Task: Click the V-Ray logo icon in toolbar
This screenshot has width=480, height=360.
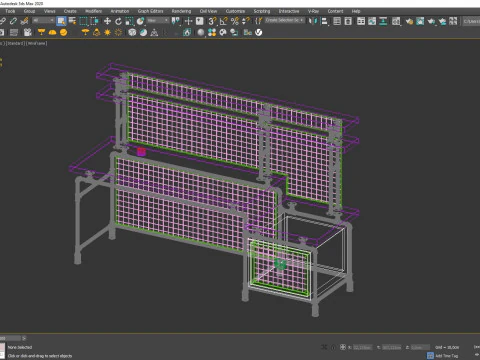Action: (x=258, y=32)
